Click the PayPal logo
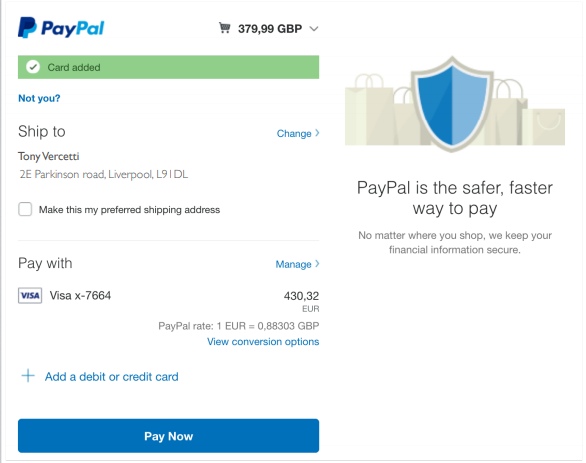The height and width of the screenshot is (463, 586). [x=61, y=28]
